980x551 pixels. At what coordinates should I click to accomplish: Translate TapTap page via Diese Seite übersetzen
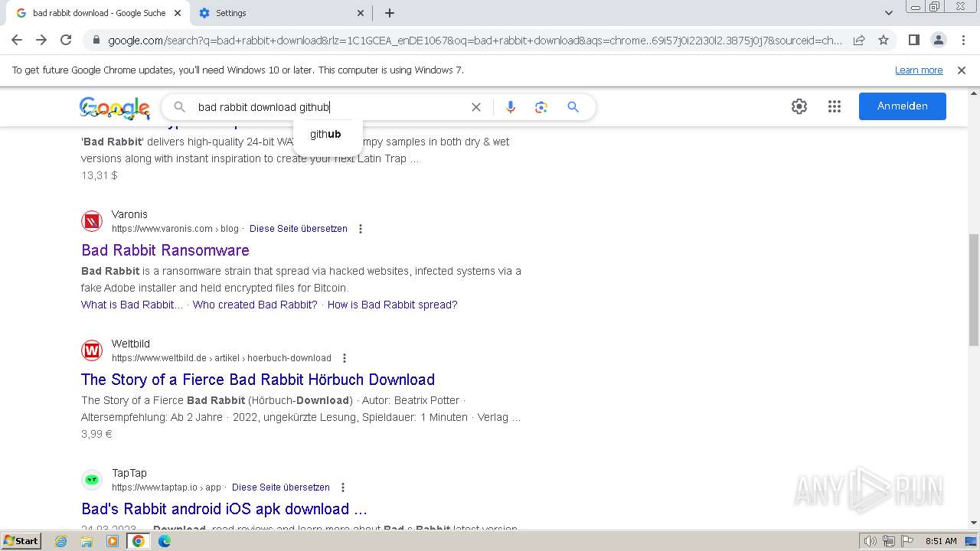coord(281,487)
